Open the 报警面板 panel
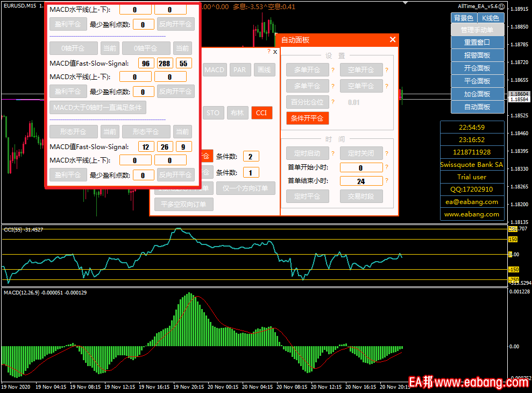The width and height of the screenshot is (532, 393). click(477, 55)
